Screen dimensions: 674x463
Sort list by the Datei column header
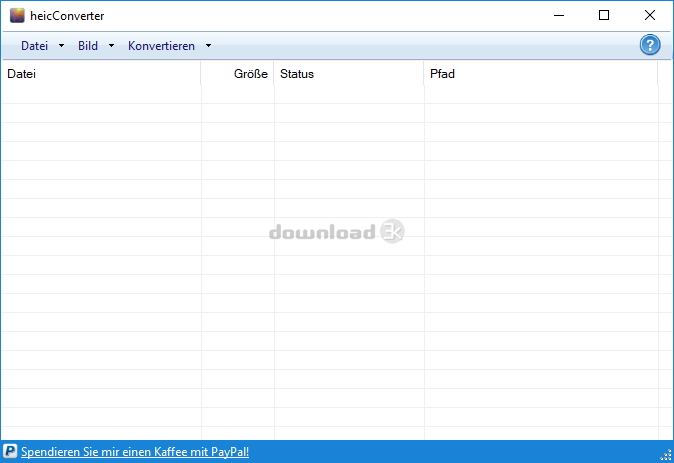(100, 74)
